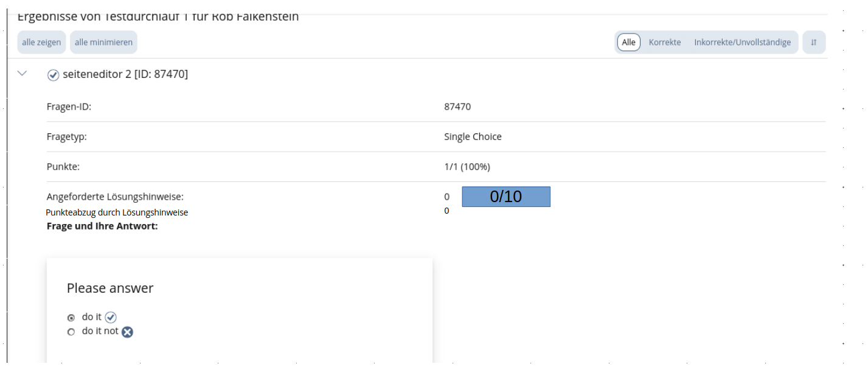Screen dimensions: 868x375
Task: Click the X icon next to "do it not"
Action: point(127,332)
